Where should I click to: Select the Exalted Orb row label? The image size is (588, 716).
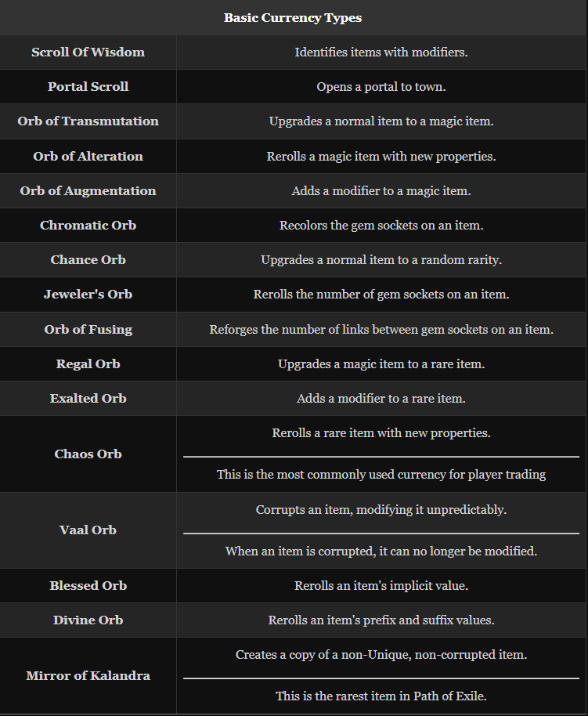[88, 399]
